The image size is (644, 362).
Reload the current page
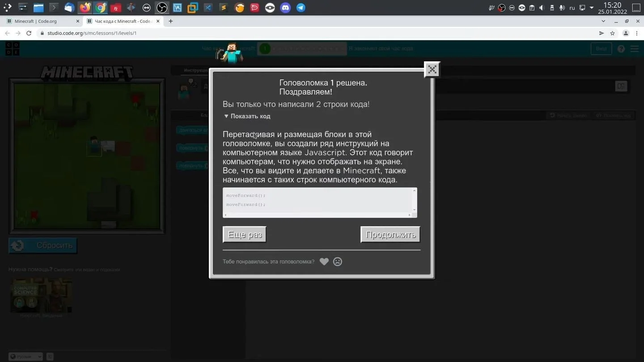coord(29,33)
